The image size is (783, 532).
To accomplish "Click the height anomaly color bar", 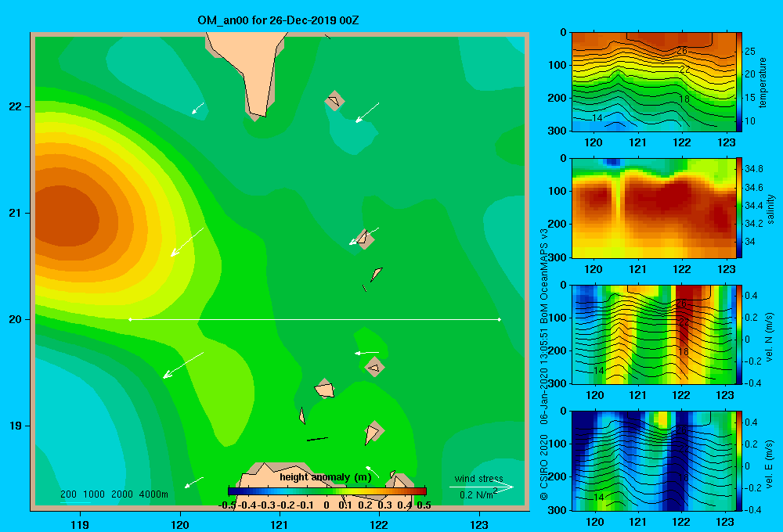I will pyautogui.click(x=327, y=491).
